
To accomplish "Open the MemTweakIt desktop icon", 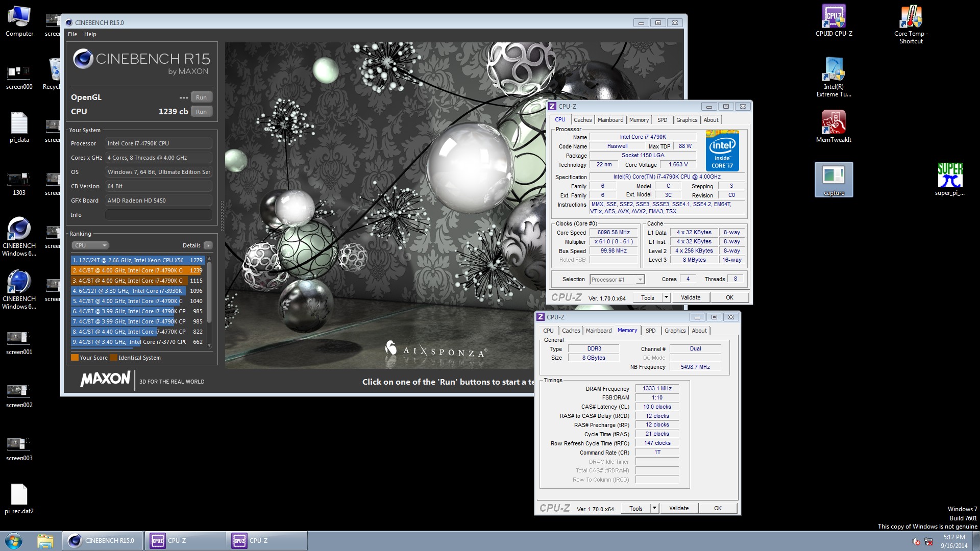I will (834, 127).
